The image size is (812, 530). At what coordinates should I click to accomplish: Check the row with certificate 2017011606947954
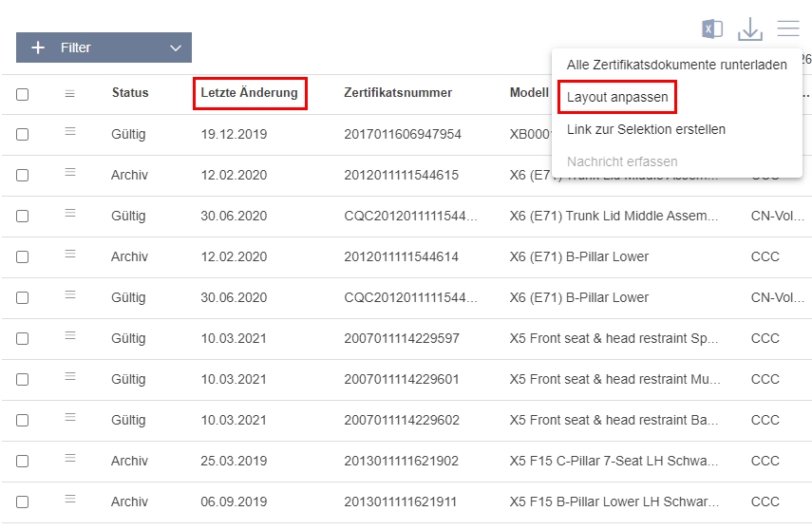point(22,135)
